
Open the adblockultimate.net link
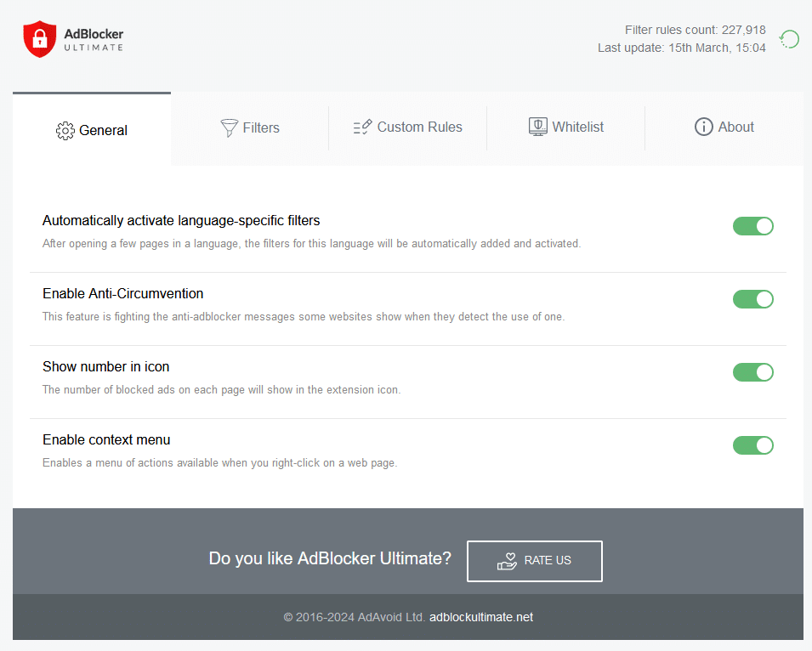481,617
